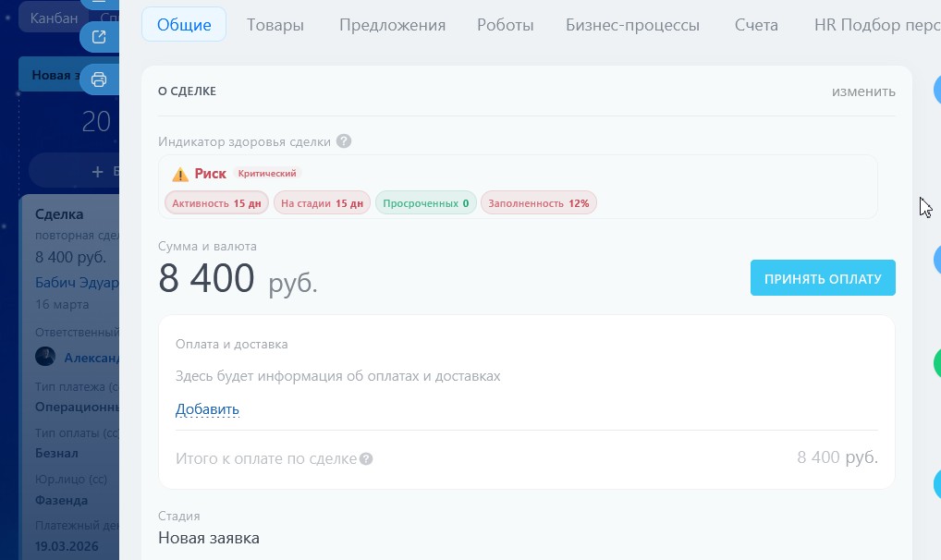Click the 8 400 deal amount value

pyautogui.click(x=206, y=278)
